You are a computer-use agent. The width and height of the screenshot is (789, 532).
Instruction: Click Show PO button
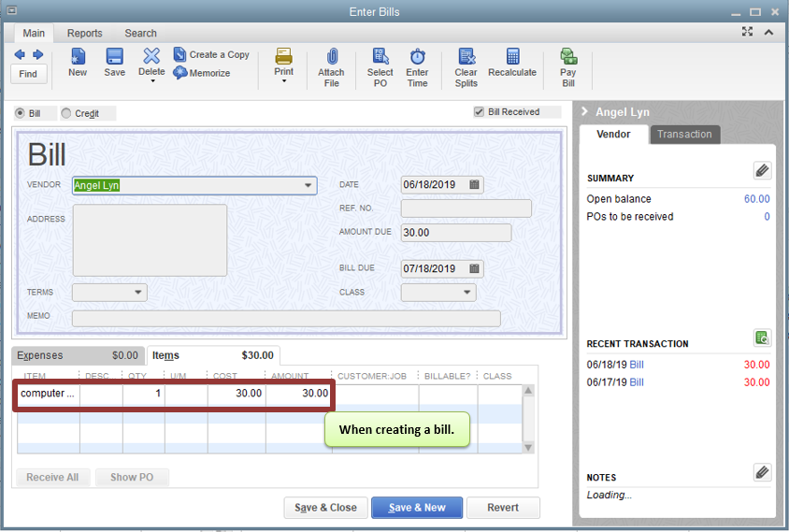[x=132, y=477]
